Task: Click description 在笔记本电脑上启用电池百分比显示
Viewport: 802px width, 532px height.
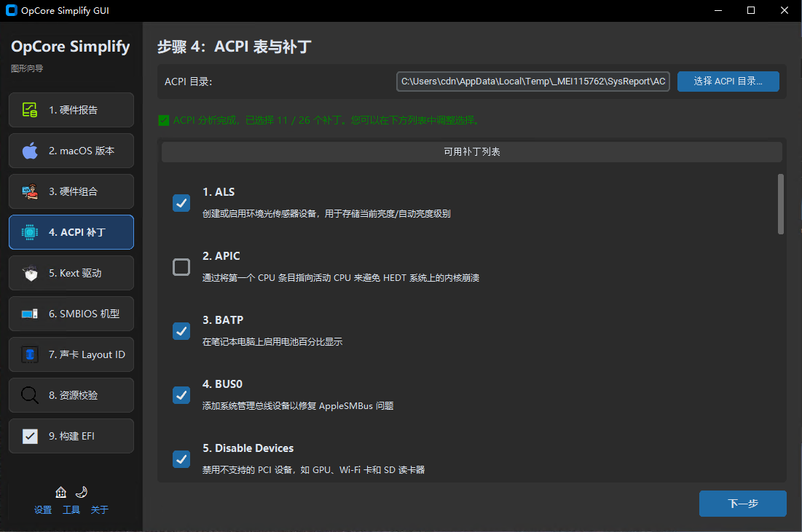Action: pos(272,341)
